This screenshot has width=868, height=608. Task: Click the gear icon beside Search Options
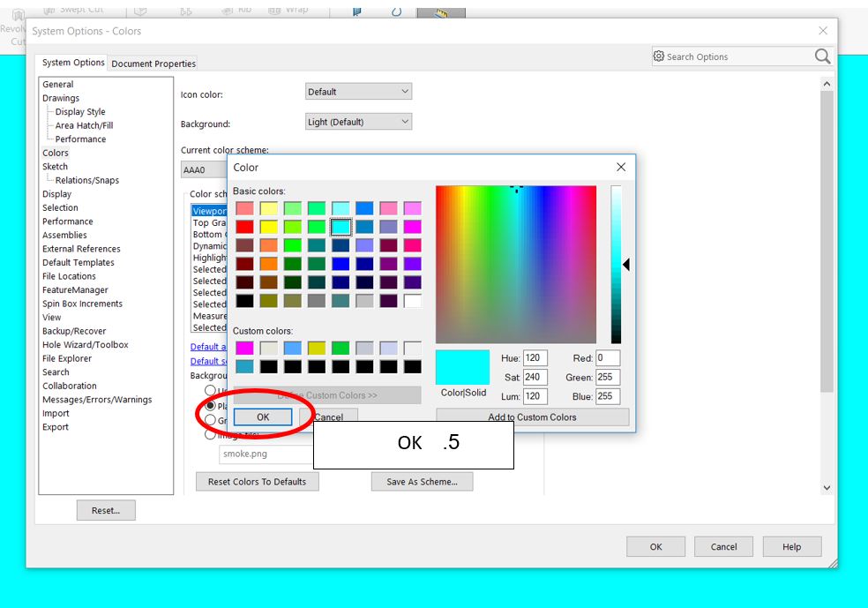coord(659,56)
